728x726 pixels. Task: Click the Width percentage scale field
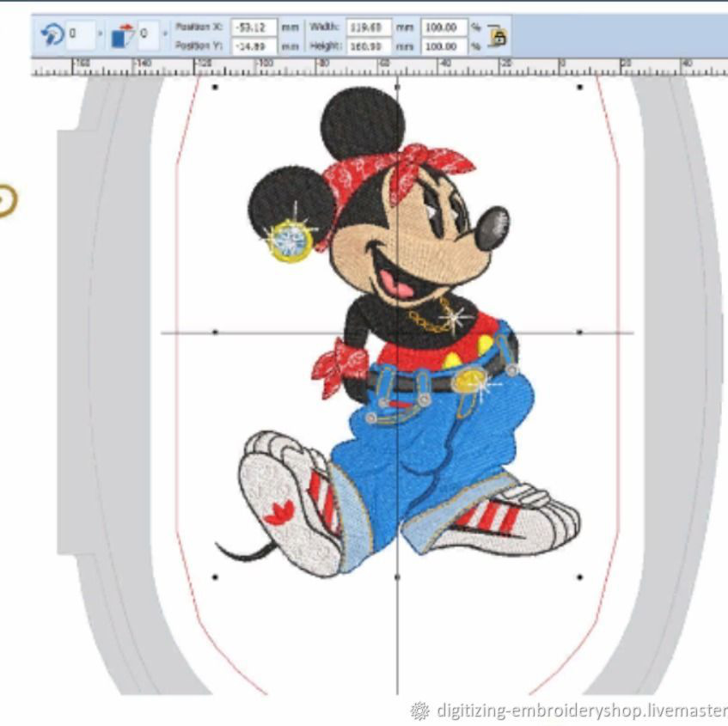point(444,27)
